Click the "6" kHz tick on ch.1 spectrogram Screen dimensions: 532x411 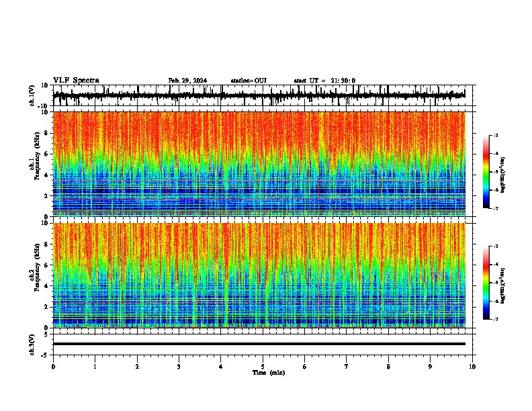coord(47,154)
